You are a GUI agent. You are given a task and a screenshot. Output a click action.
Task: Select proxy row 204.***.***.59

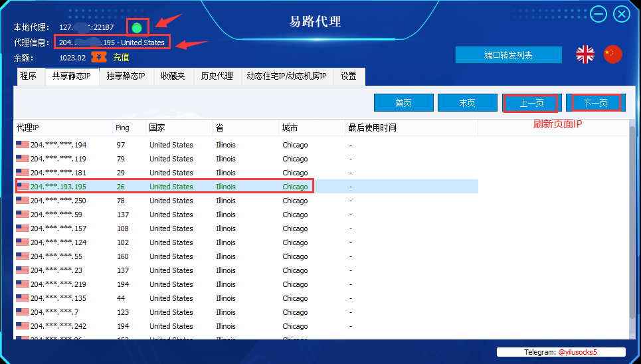246,215
